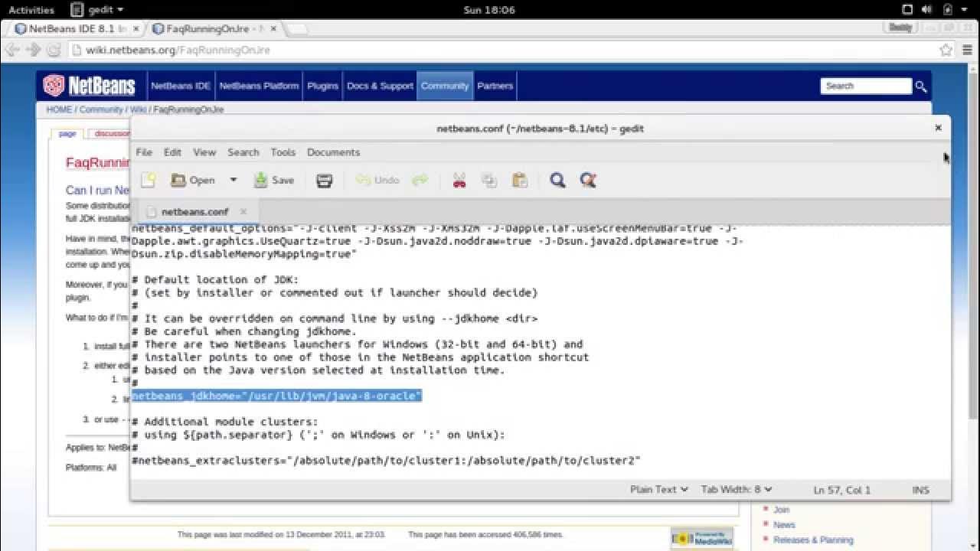Go to Plugins on the NetBeans site
This screenshot has height=551, width=980.
(x=322, y=86)
